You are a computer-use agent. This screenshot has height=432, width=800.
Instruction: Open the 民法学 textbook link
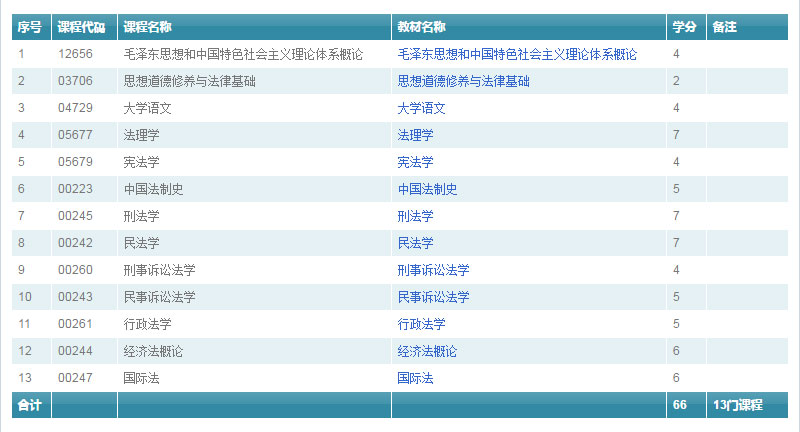[415, 243]
